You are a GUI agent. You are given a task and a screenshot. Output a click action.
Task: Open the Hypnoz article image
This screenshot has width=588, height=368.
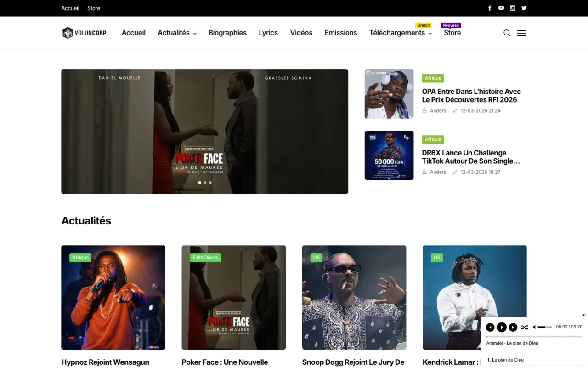tap(113, 297)
